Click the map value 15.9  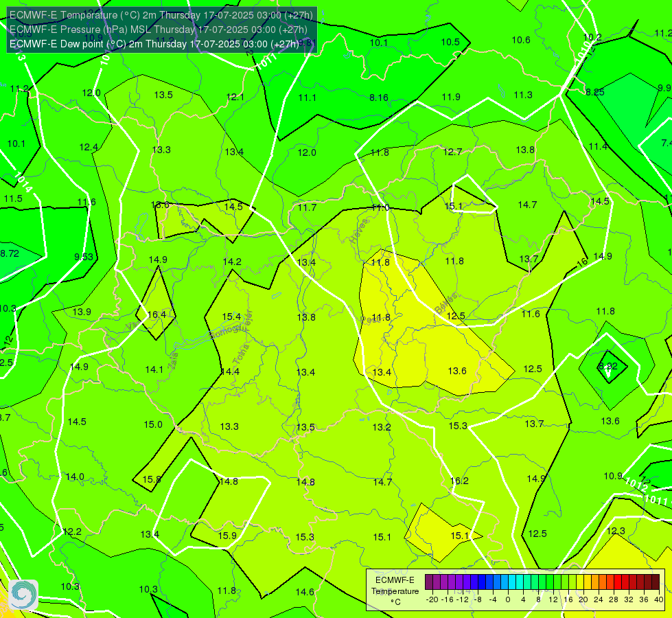click(227, 536)
